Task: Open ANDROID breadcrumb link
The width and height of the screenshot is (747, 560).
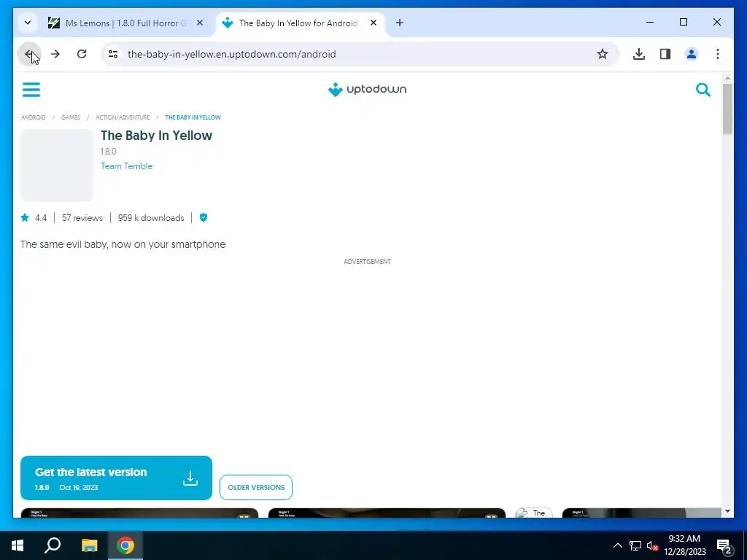Action: pyautogui.click(x=34, y=117)
